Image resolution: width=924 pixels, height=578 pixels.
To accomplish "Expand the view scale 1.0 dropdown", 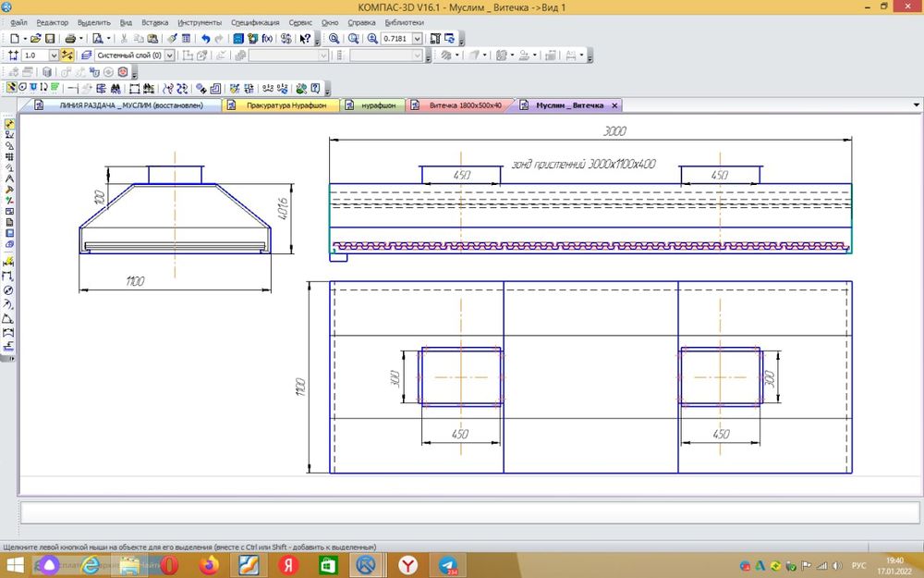I will tap(53, 55).
